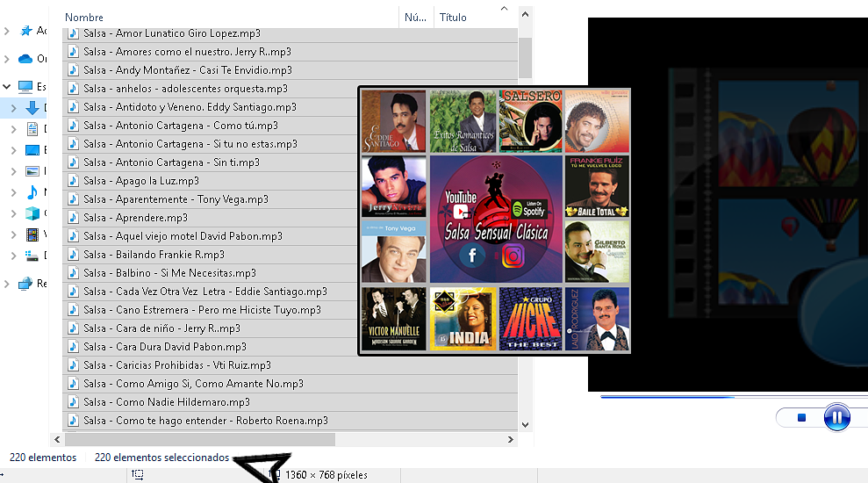
Task: Expand the Downloads tree node
Action: pos(14,109)
